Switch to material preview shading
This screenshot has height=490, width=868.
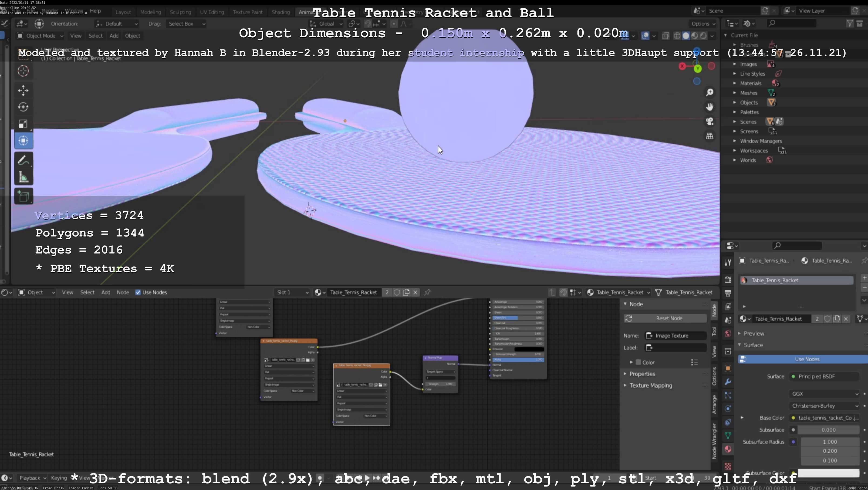[694, 36]
